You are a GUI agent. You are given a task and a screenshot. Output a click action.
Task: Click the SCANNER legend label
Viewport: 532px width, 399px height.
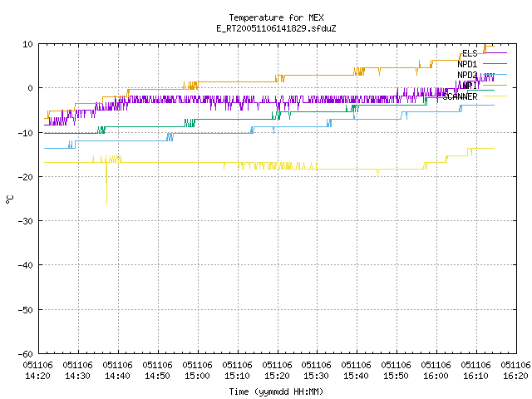460,96
